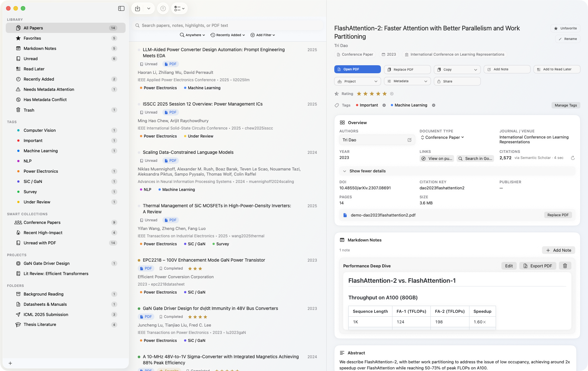Open the Thesis Literature folder

click(66, 324)
